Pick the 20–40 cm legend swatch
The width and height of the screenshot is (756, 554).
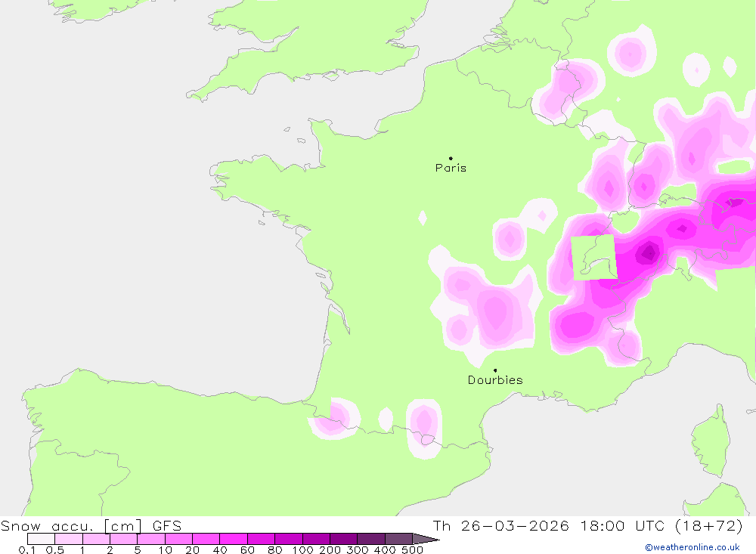tap(206, 539)
